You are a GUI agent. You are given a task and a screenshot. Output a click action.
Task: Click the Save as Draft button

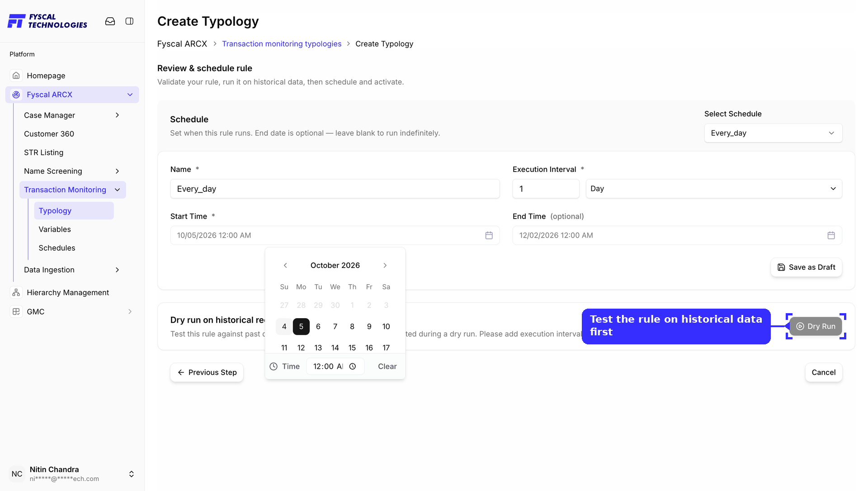tap(806, 267)
